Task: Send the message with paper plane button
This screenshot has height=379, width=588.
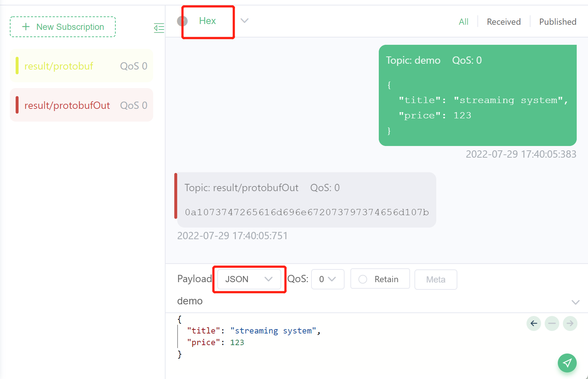Action: coord(567,363)
